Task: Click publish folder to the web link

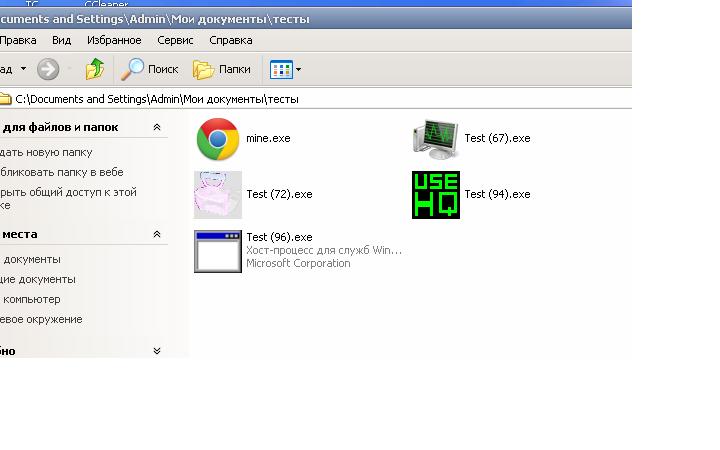Action: click(x=62, y=172)
